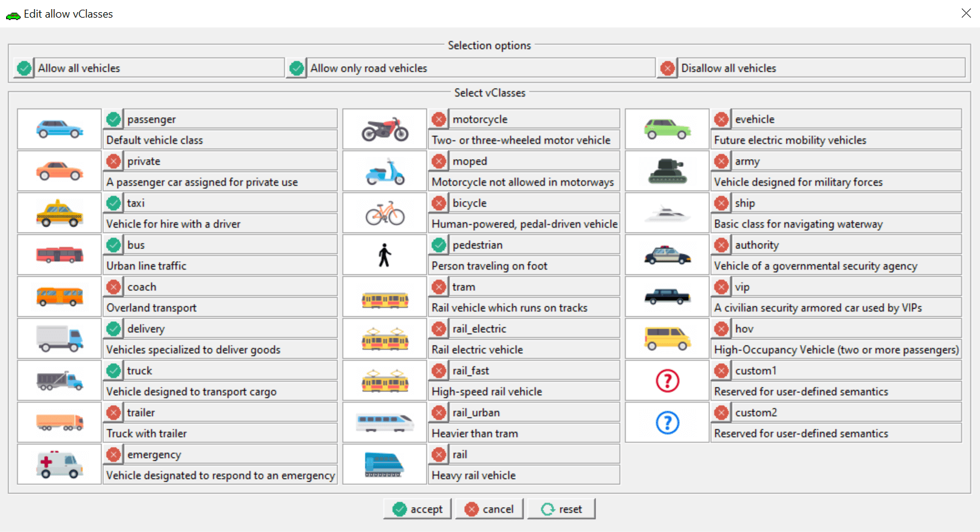This screenshot has height=532, width=980.
Task: Choose Allow only road vehicles
Action: tap(296, 68)
